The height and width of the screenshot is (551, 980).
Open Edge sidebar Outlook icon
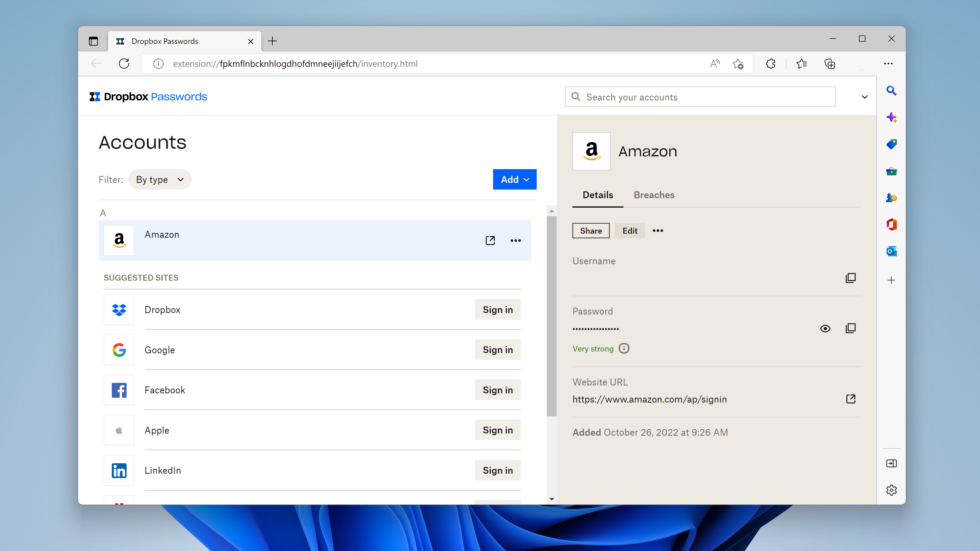(891, 251)
